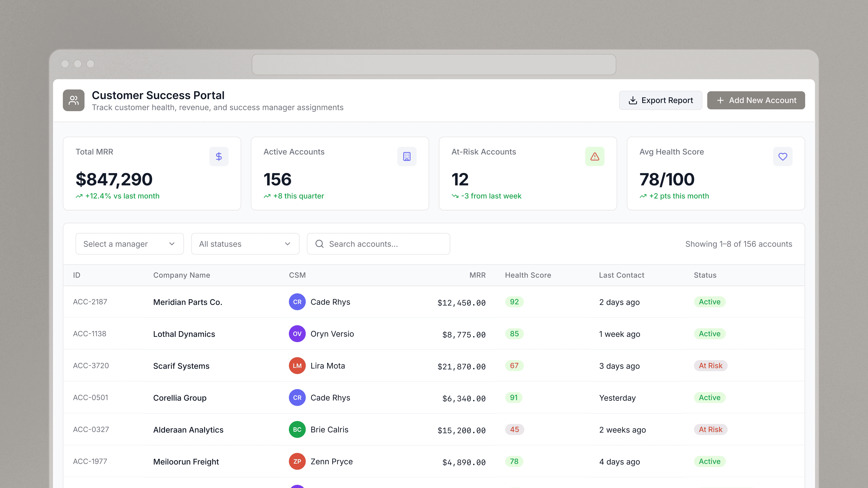
Task: Click the 78/100 Avg Health Score value
Action: (x=667, y=179)
